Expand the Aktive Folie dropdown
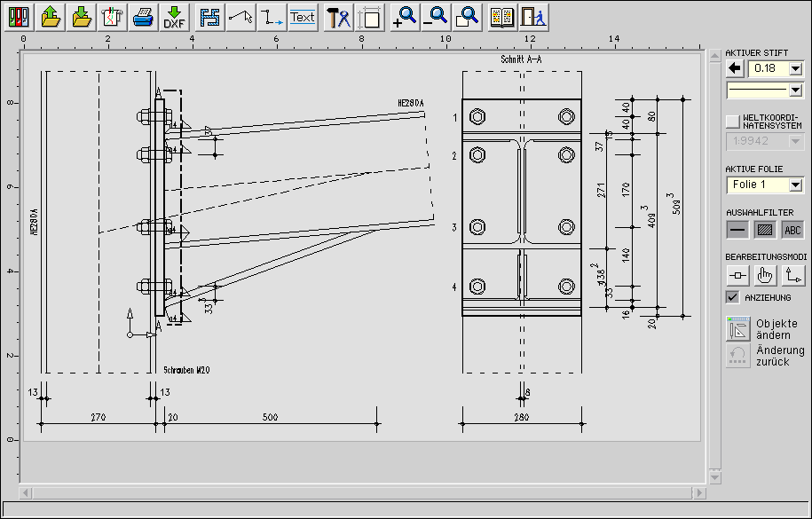 (x=795, y=185)
